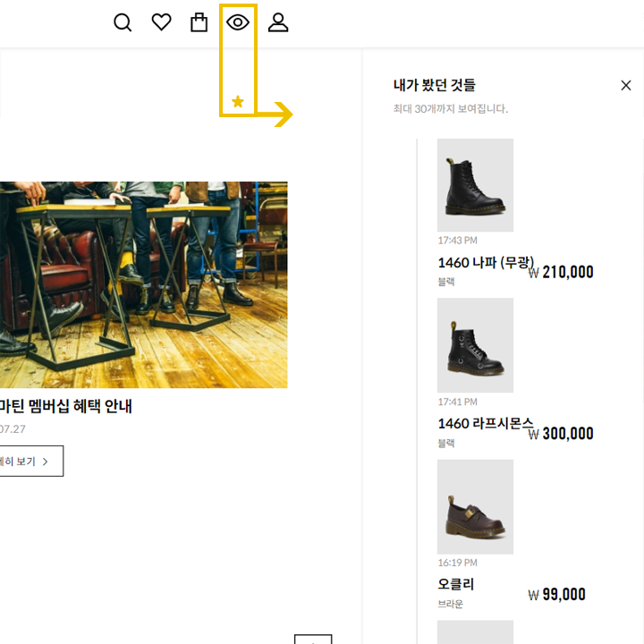The width and height of the screenshot is (644, 644).
Task: Open the shopping bag icon
Action: (x=199, y=22)
